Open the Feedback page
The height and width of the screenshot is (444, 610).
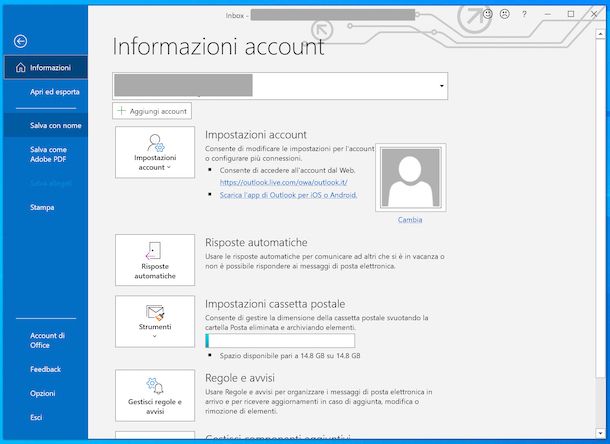[x=46, y=369]
